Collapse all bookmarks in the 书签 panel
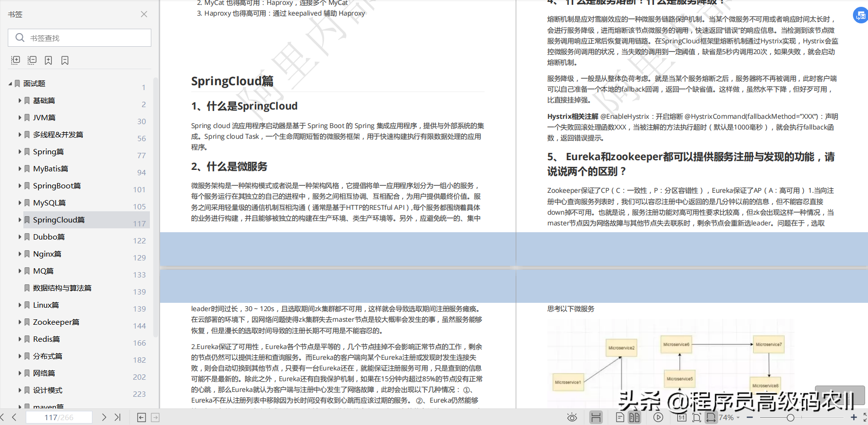Viewport: 868px width, 425px height. tap(32, 60)
